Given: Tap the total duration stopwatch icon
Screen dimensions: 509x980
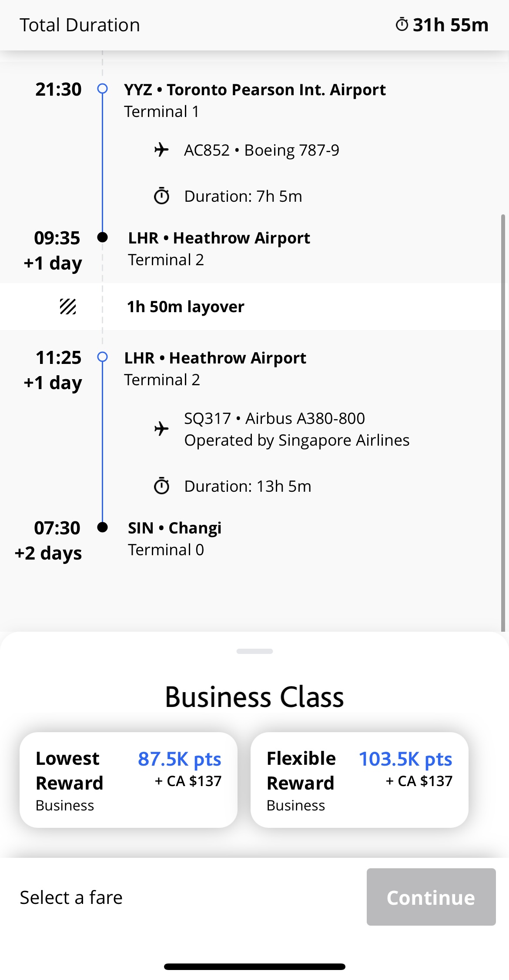Looking at the screenshot, I should point(402,24).
